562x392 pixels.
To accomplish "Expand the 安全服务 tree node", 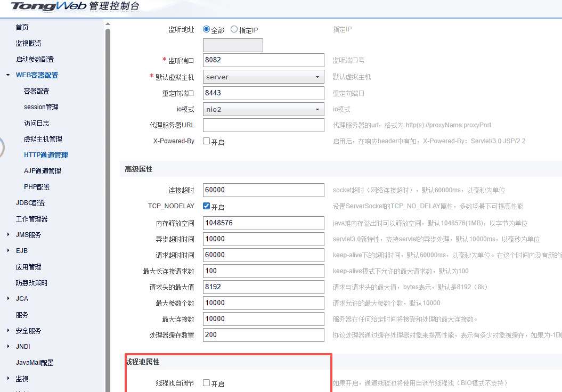I will 8,331.
